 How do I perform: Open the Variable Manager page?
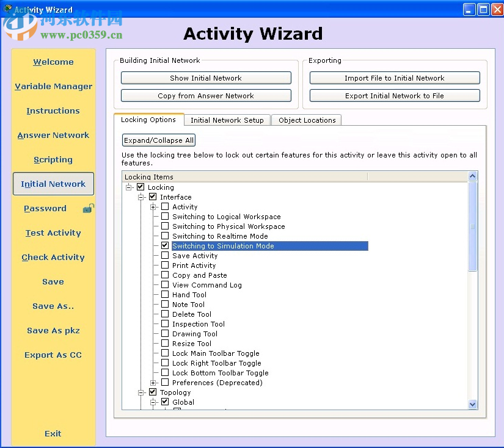click(x=53, y=87)
